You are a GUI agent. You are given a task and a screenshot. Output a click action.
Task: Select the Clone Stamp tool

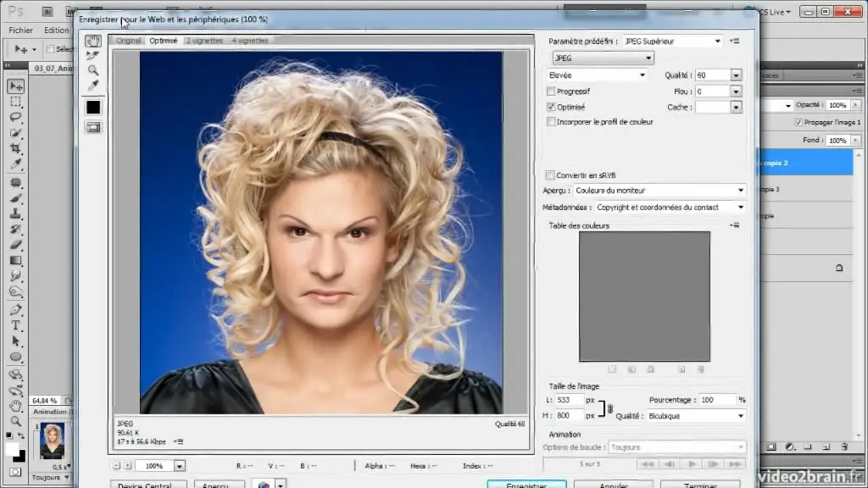(x=15, y=213)
